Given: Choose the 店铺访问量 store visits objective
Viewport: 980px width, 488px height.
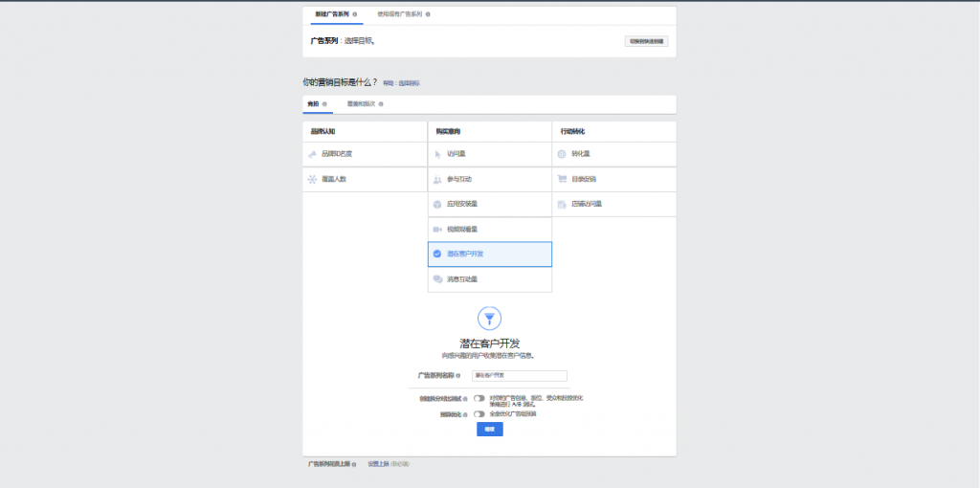Looking at the screenshot, I should click(613, 205).
